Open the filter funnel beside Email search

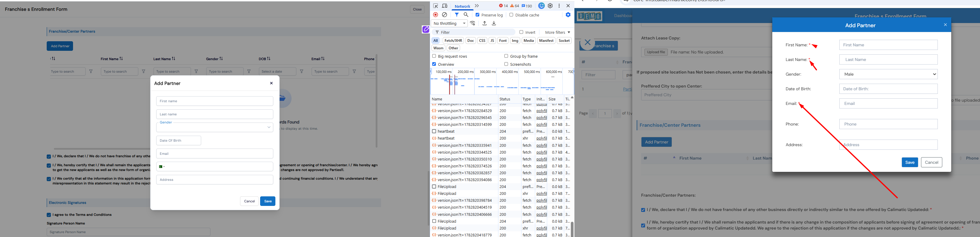355,71
